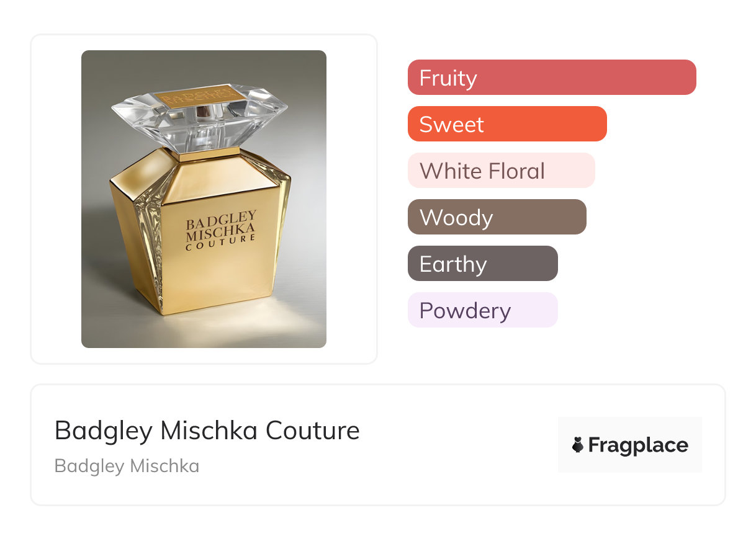Click the Fragplace wordmark text
The height and width of the screenshot is (536, 756).
637,445
